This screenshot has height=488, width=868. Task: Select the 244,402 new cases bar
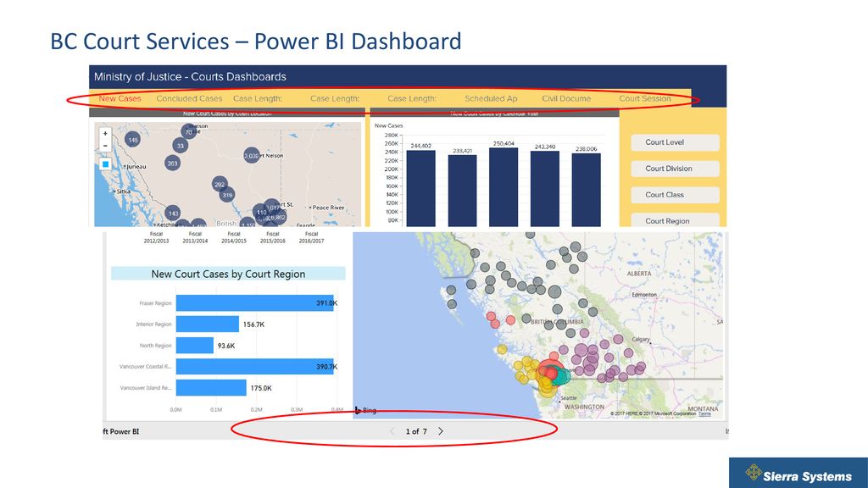coord(420,188)
